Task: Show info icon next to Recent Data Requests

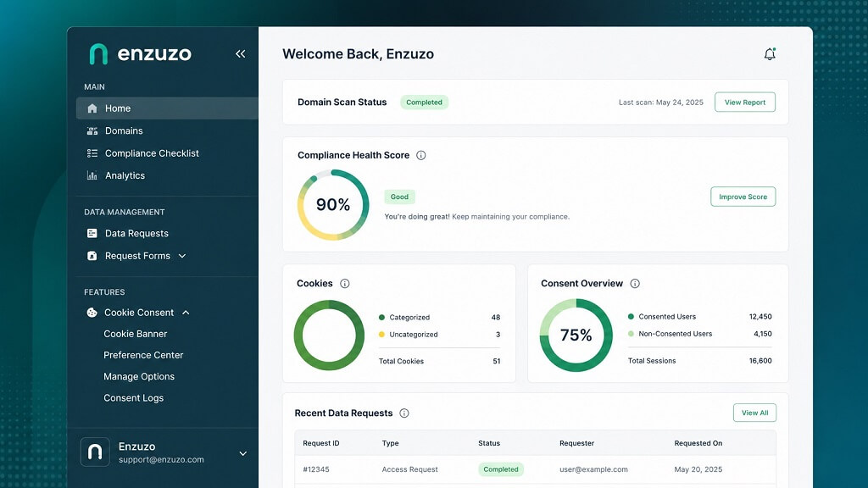Action: pos(404,413)
